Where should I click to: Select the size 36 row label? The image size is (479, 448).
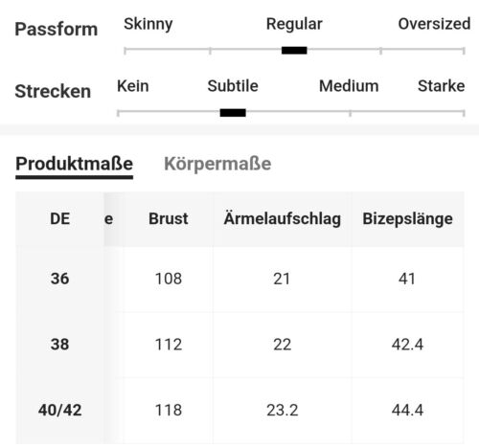pyautogui.click(x=59, y=279)
